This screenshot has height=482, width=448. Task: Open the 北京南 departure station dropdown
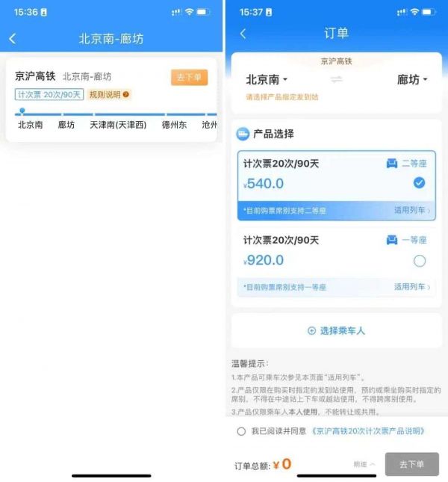(267, 80)
